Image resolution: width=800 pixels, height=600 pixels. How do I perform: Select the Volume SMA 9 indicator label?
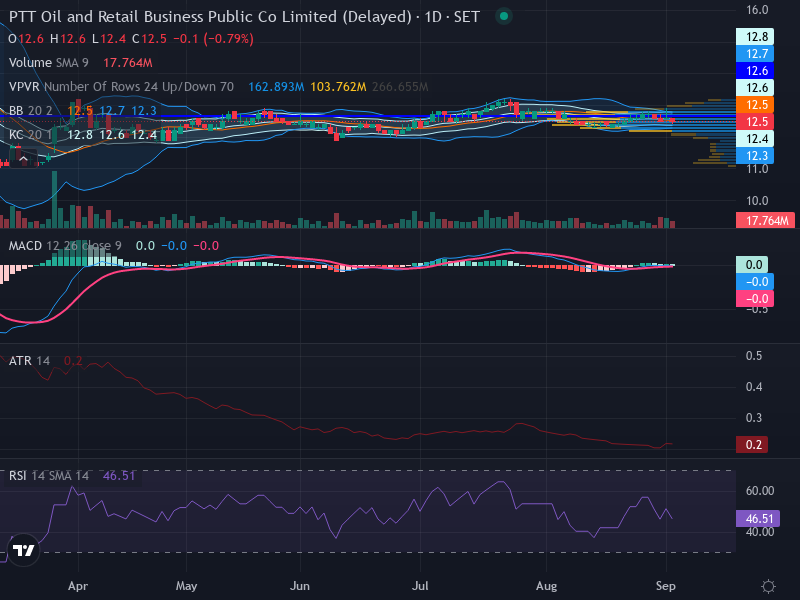pyautogui.click(x=48, y=63)
